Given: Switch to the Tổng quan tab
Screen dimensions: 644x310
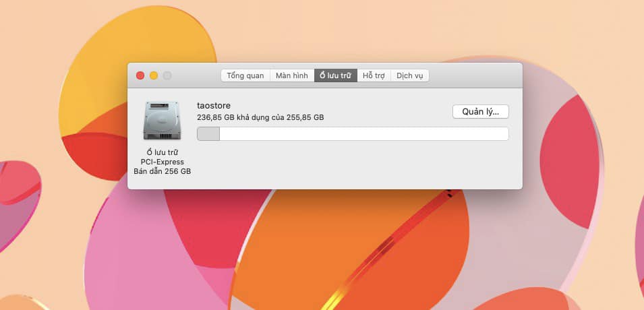Looking at the screenshot, I should click(x=245, y=75).
